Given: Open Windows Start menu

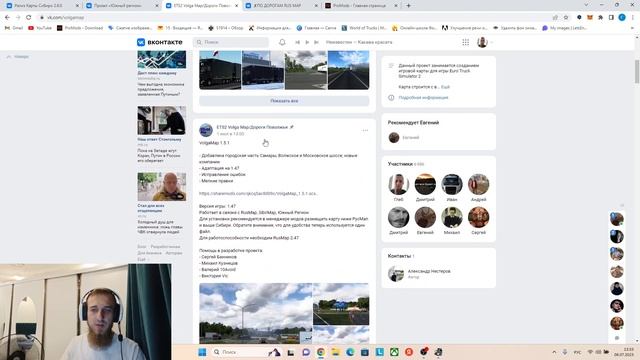Looking at the screenshot, I should pos(202,352).
